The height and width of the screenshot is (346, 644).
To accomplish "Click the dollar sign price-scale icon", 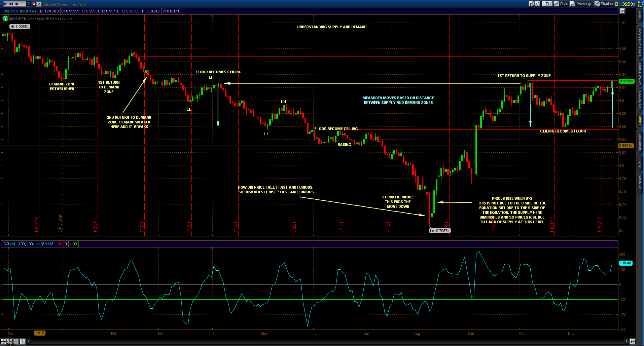I will pyautogui.click(x=22, y=341).
